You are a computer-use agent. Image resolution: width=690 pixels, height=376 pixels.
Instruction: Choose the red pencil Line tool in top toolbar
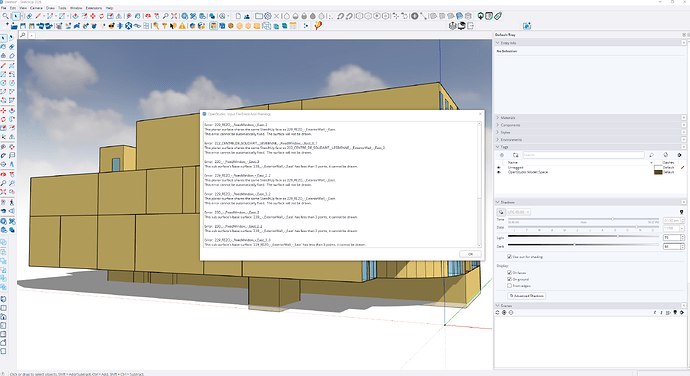[x=38, y=16]
